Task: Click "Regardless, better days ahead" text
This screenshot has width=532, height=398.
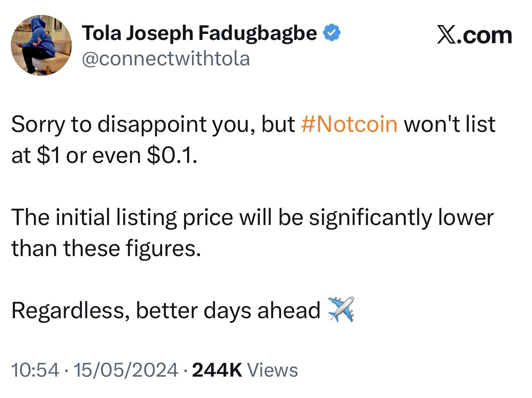Action: (165, 310)
